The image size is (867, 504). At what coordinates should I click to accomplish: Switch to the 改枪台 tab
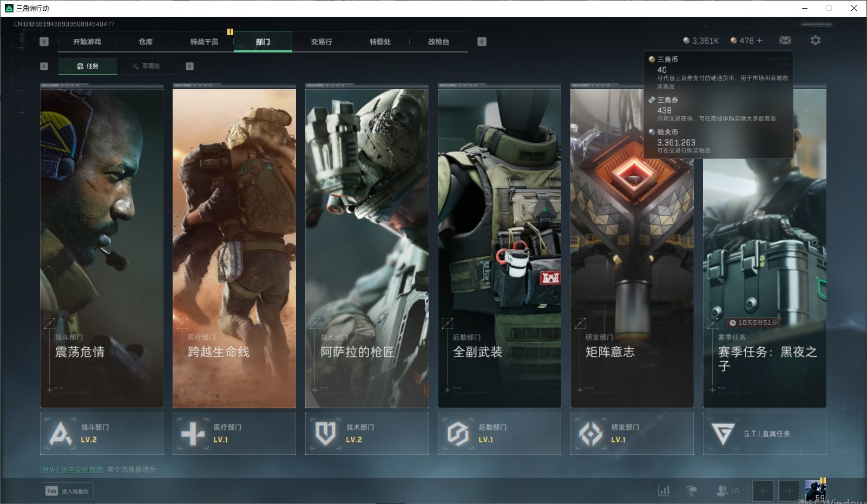[x=438, y=42]
